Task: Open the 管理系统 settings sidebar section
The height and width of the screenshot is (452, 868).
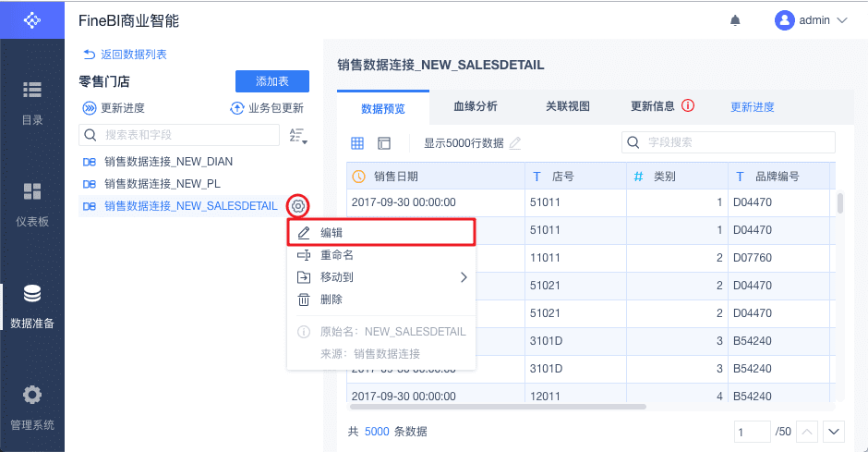Action: click(32, 407)
